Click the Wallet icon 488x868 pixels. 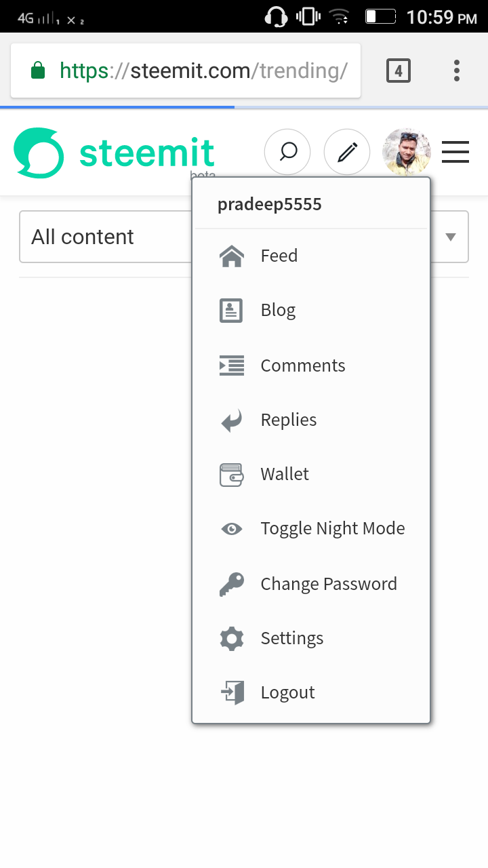232,475
